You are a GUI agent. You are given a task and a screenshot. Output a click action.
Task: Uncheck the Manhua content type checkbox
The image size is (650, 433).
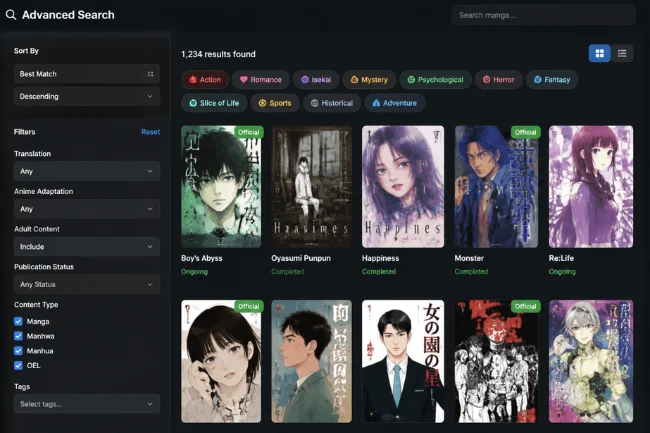point(18,351)
